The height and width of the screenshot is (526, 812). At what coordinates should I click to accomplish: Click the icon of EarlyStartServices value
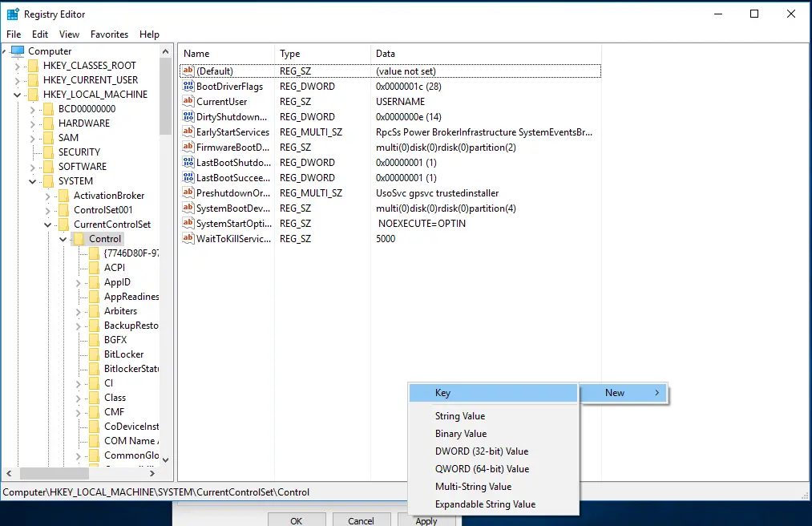click(188, 131)
